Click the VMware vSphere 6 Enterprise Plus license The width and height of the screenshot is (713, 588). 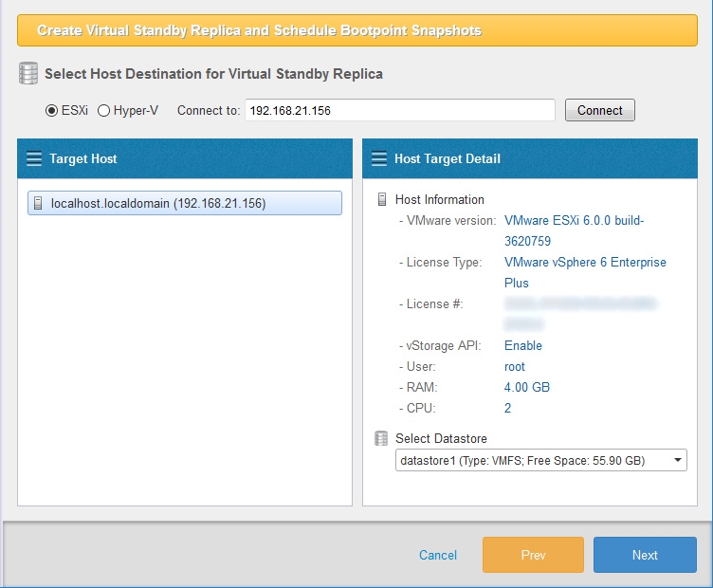[585, 263]
